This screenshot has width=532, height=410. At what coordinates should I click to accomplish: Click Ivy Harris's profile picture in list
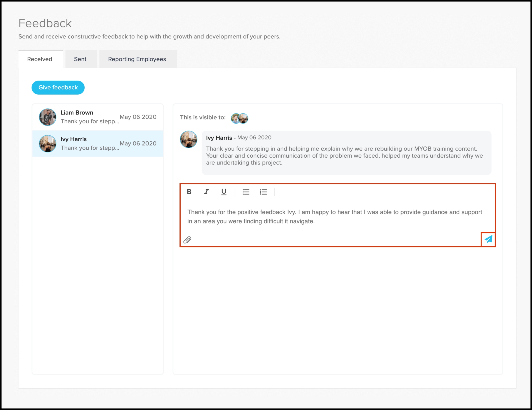(47, 143)
